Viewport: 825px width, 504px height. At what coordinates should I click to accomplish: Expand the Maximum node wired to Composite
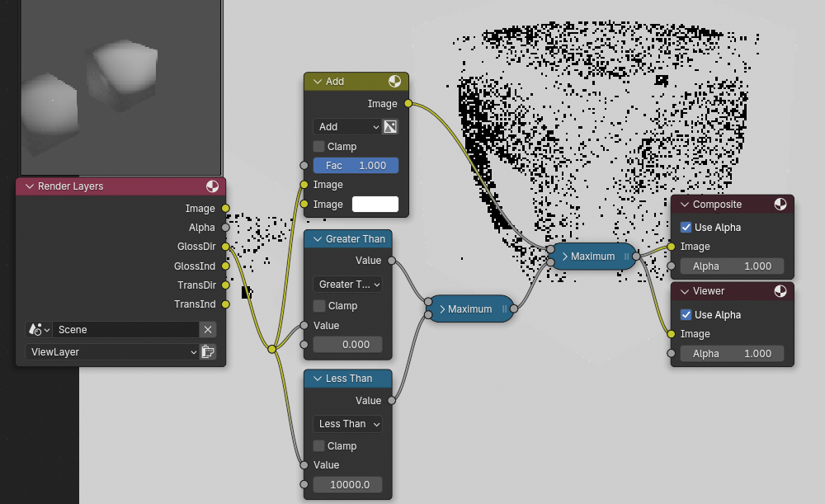click(565, 257)
